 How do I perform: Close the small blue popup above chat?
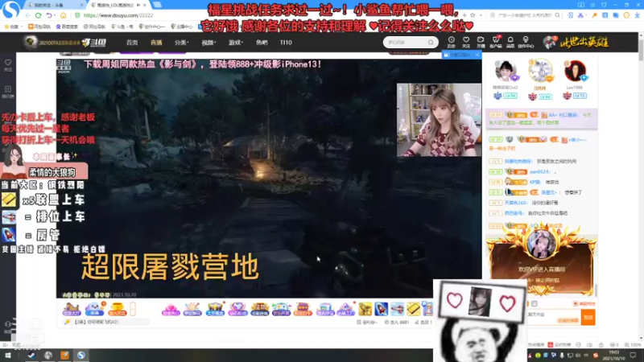tap(477, 55)
